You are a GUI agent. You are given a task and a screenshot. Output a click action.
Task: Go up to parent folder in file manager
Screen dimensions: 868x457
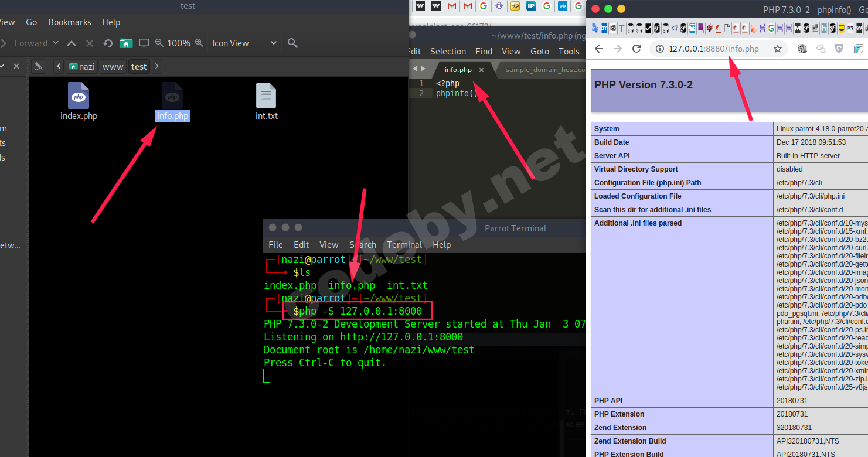pos(72,43)
